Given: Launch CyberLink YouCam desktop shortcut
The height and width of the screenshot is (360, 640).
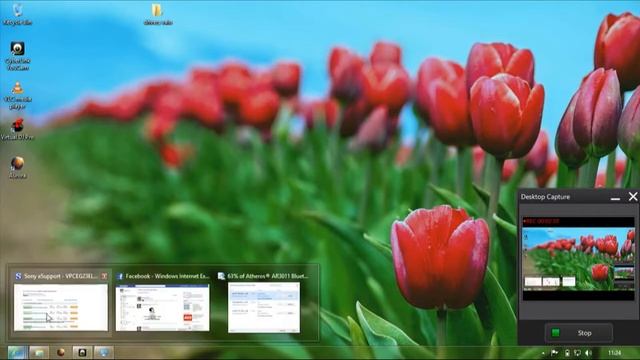Looking at the screenshot, I should 18,56.
